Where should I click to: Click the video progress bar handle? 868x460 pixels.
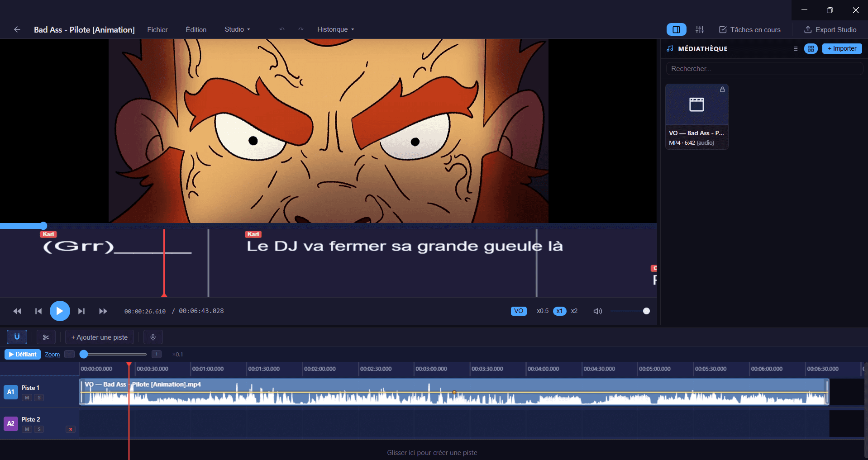43,226
